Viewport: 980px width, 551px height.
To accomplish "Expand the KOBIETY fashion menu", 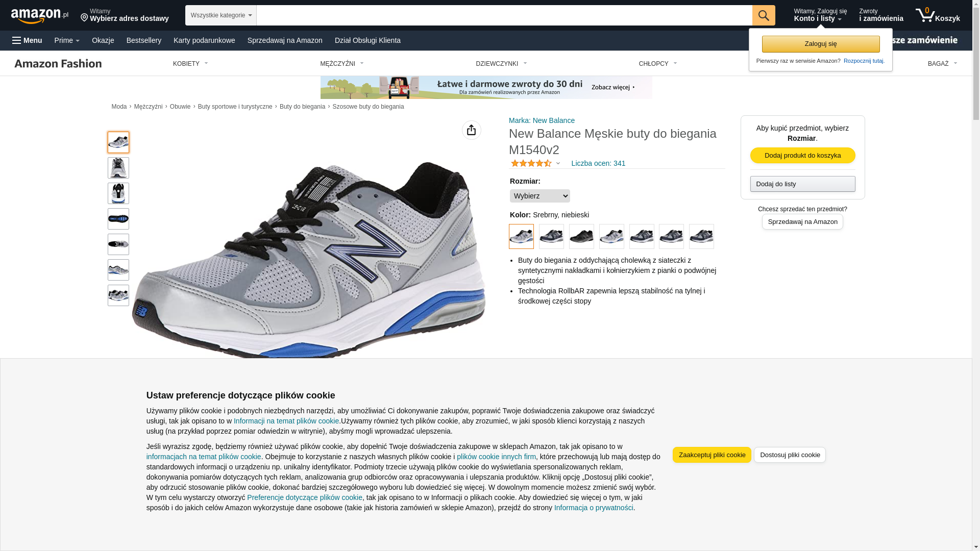I will pos(190,64).
